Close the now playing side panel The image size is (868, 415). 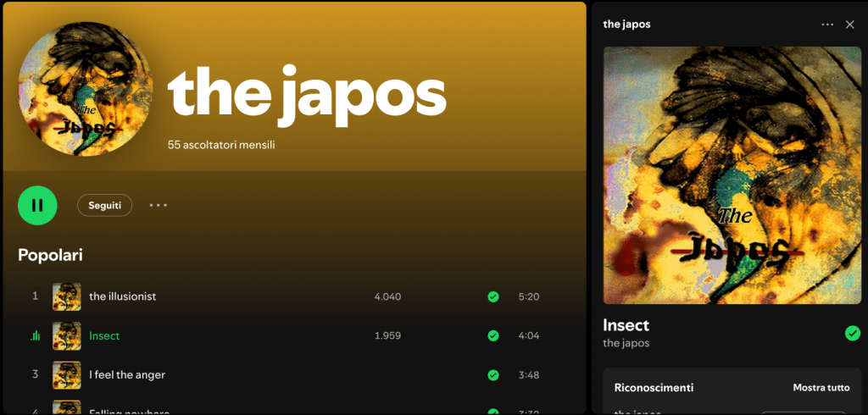(x=849, y=25)
